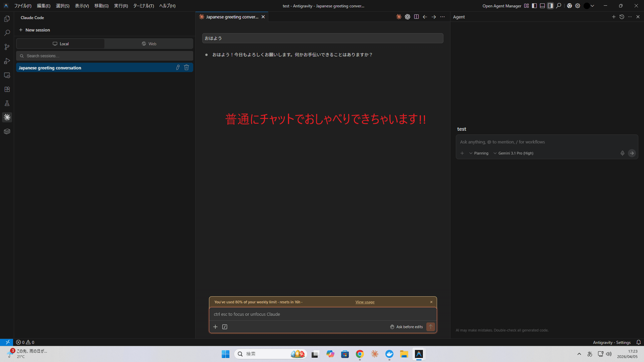Screen dimensions: 644x362
Task: Open the Planning mode dropdown
Action: point(480,153)
